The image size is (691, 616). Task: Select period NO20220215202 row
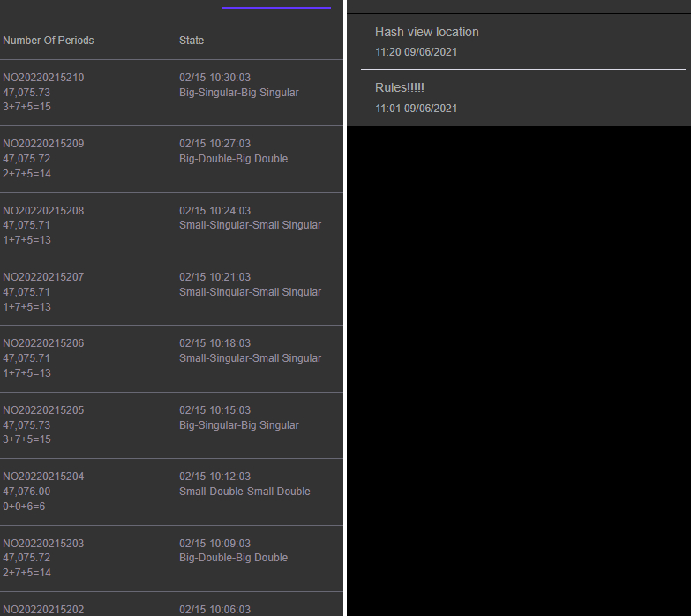171,605
